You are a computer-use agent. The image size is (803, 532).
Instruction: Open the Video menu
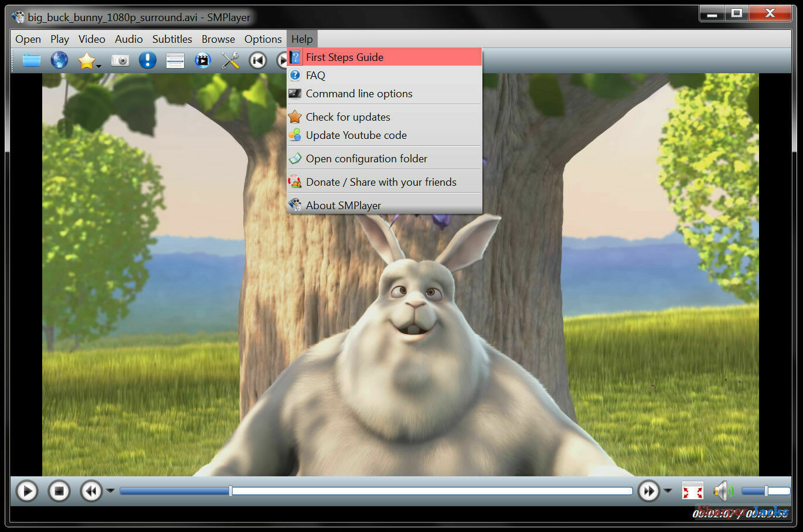tap(92, 39)
